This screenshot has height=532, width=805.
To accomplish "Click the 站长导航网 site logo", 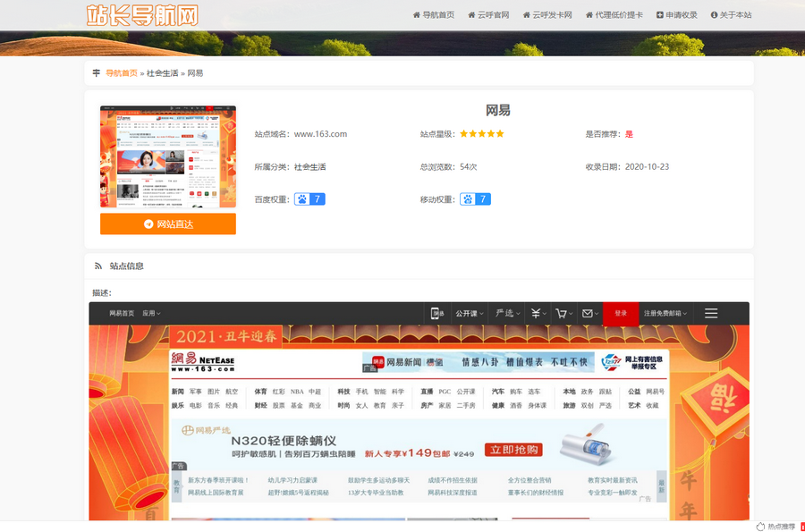I will pyautogui.click(x=142, y=15).
